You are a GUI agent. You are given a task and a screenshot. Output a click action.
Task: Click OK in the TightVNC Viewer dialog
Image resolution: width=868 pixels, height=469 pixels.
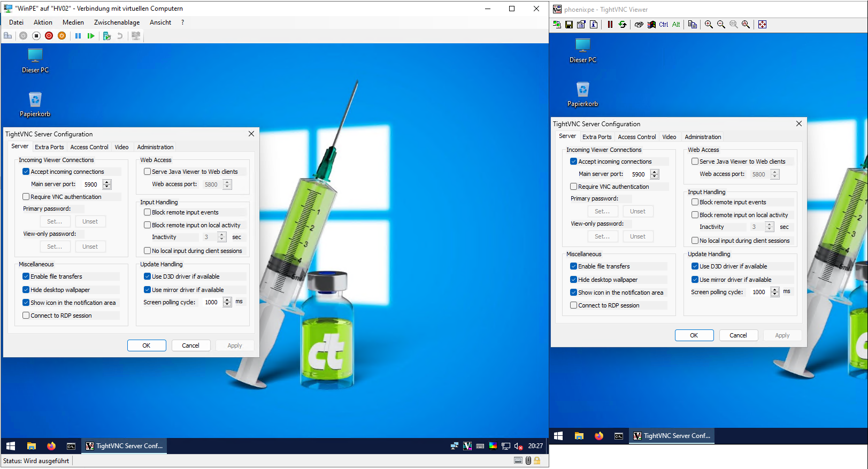click(694, 335)
